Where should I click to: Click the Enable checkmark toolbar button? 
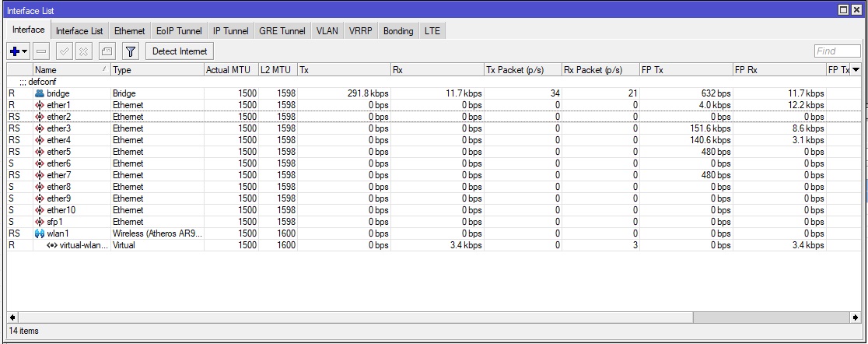click(x=65, y=51)
